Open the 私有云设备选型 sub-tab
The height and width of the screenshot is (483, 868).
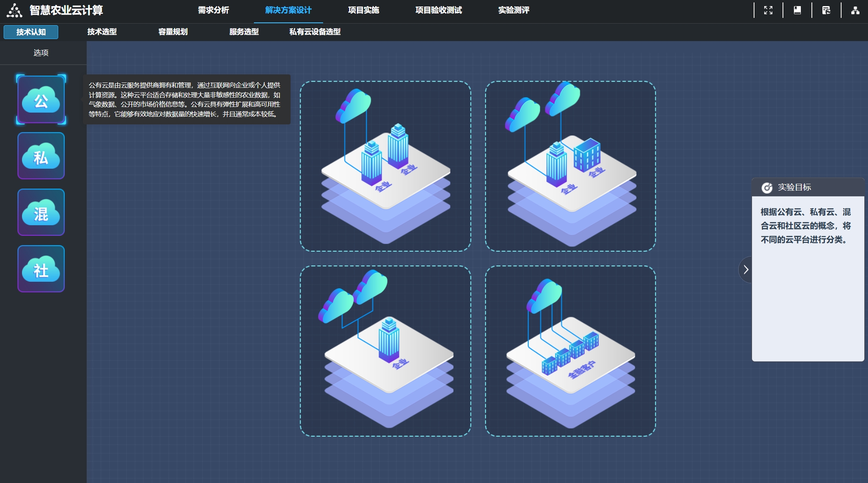click(315, 32)
